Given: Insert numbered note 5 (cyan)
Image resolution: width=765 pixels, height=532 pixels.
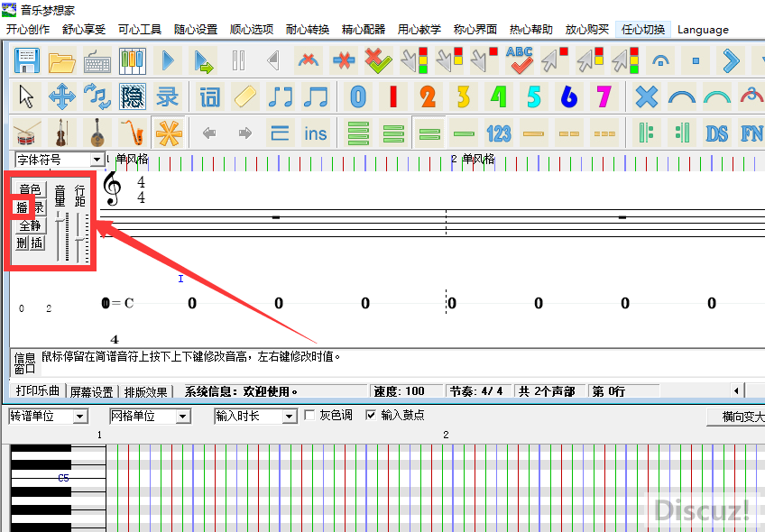Looking at the screenshot, I should pyautogui.click(x=534, y=96).
